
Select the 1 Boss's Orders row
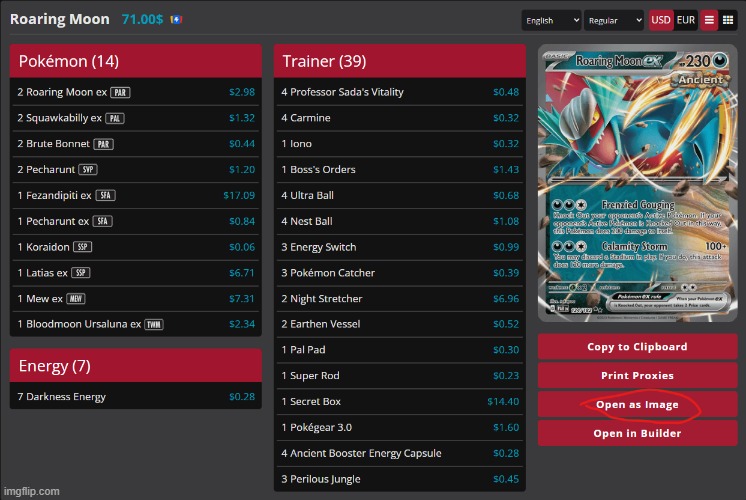pyautogui.click(x=400, y=169)
